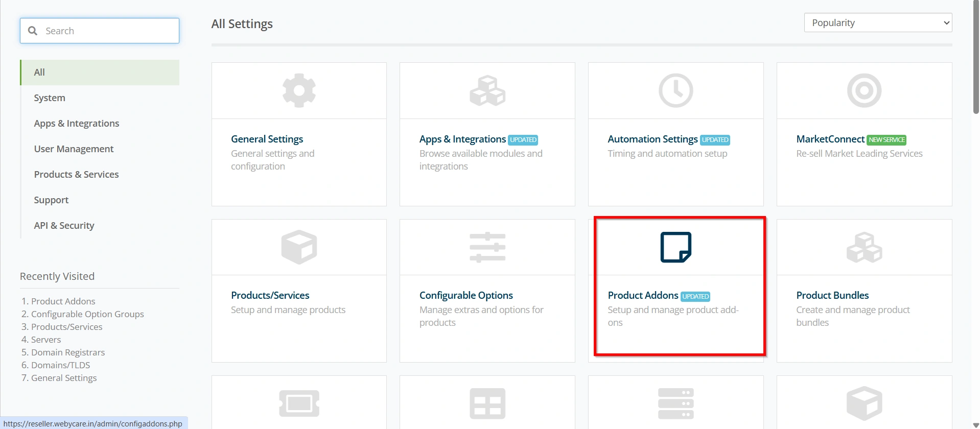The height and width of the screenshot is (429, 980).
Task: Select Apps & Integrations sidebar category
Action: (77, 124)
